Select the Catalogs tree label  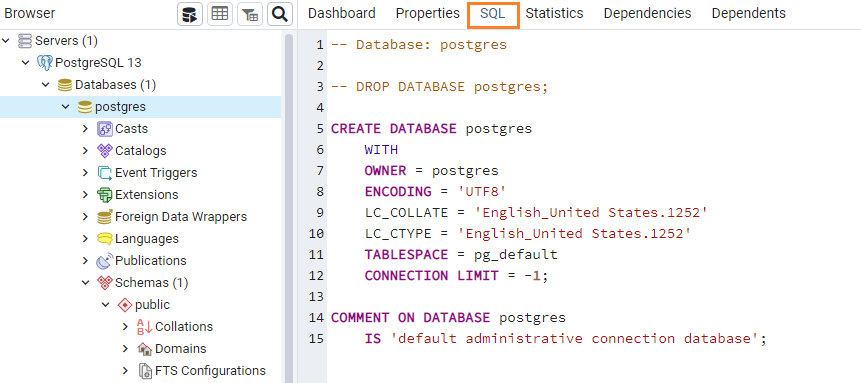click(x=141, y=151)
